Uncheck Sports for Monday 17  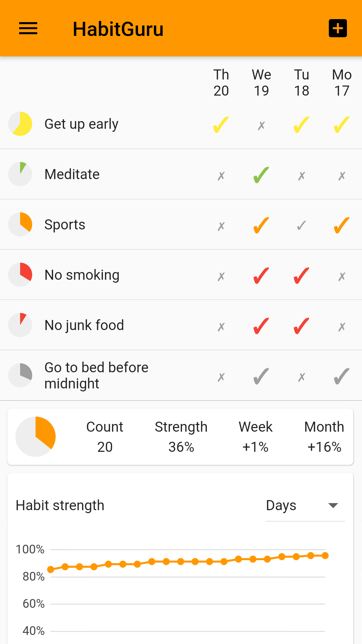pyautogui.click(x=342, y=225)
